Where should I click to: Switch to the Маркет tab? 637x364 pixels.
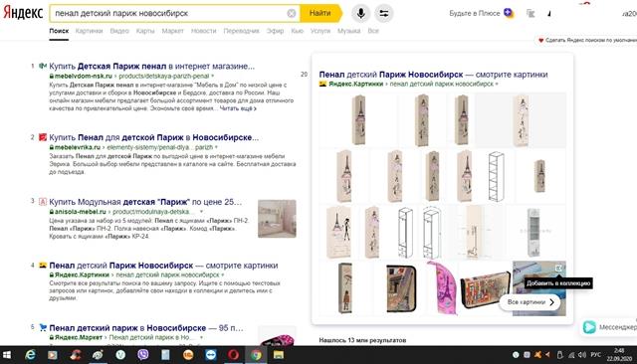pyautogui.click(x=172, y=31)
